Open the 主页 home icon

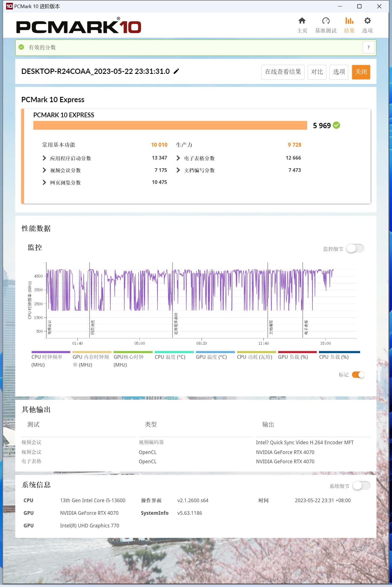coord(302,21)
